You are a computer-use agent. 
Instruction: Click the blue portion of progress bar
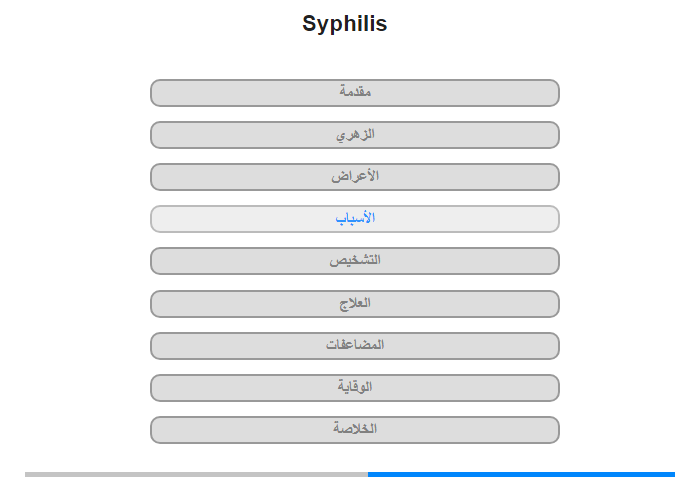pos(521,474)
